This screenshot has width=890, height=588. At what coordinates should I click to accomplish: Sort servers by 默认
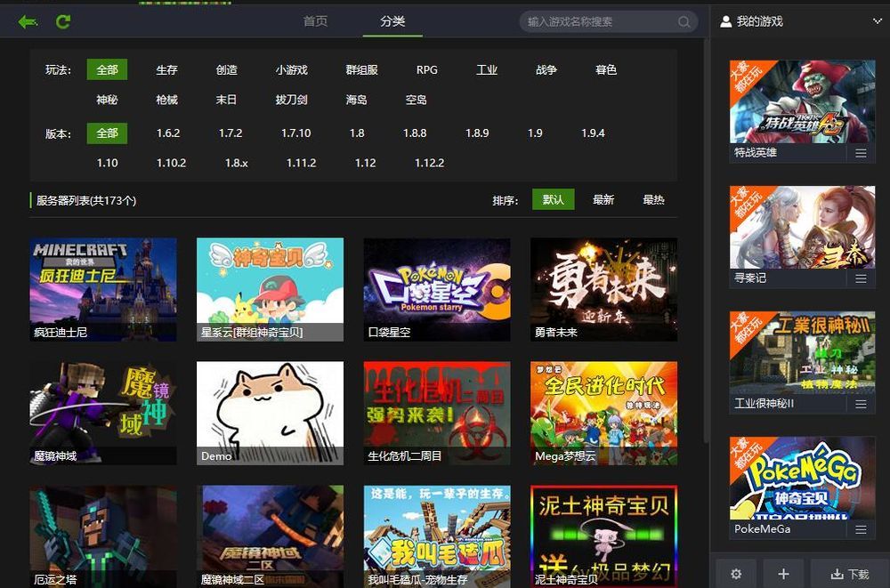click(x=554, y=200)
